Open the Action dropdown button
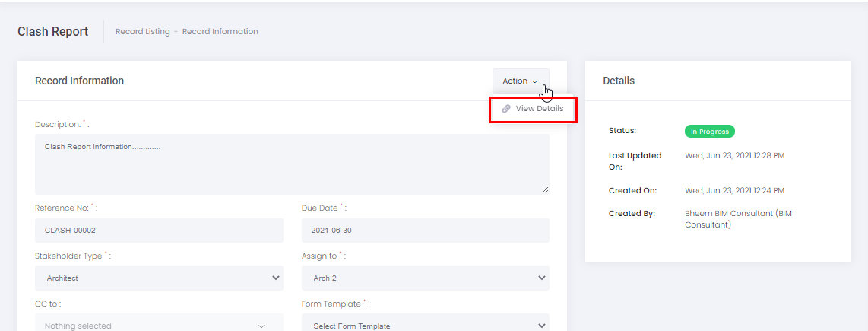This screenshot has height=331, width=868. [520, 81]
